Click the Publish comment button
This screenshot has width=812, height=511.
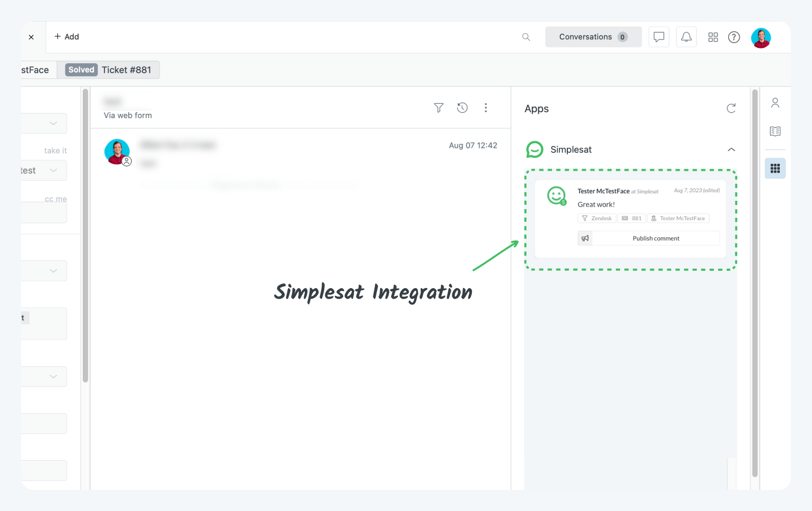655,239
